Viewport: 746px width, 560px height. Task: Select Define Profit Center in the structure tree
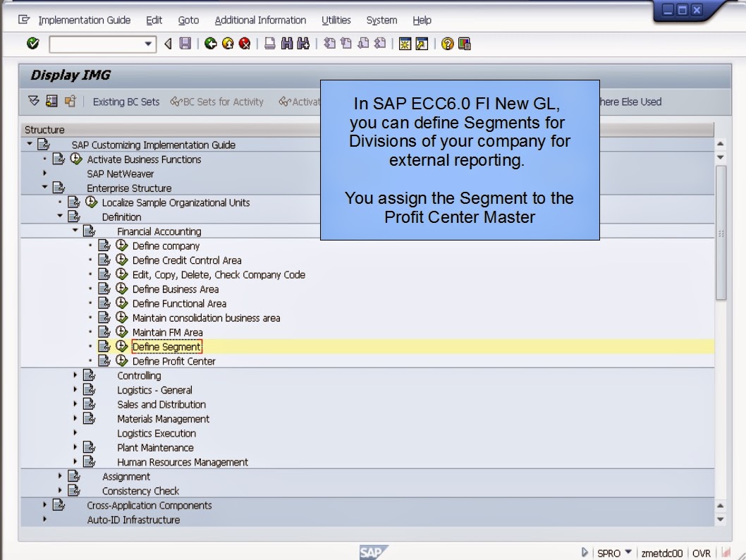click(172, 360)
